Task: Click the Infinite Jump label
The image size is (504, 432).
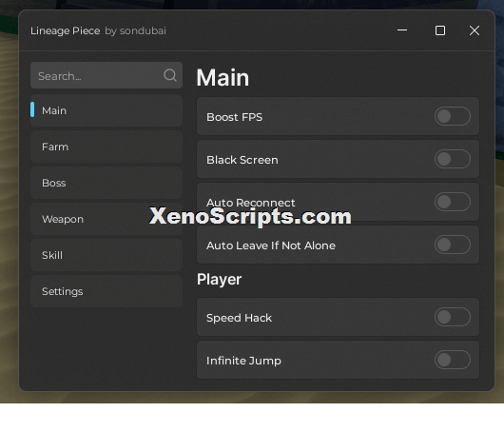Action: pos(243,361)
